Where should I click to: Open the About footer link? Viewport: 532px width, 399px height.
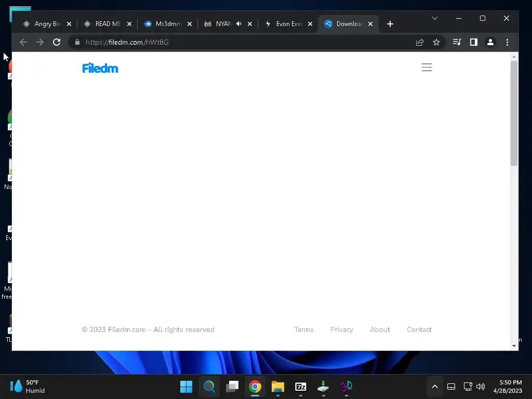click(380, 329)
